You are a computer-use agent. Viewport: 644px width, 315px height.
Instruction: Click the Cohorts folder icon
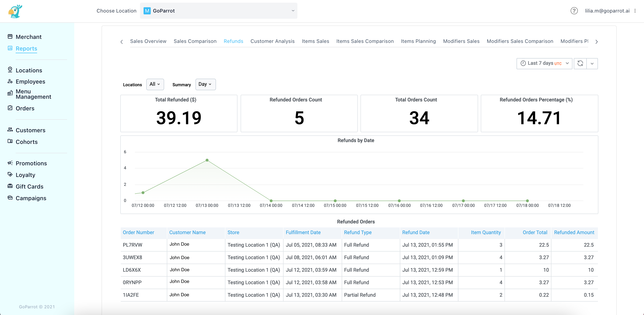(10, 141)
